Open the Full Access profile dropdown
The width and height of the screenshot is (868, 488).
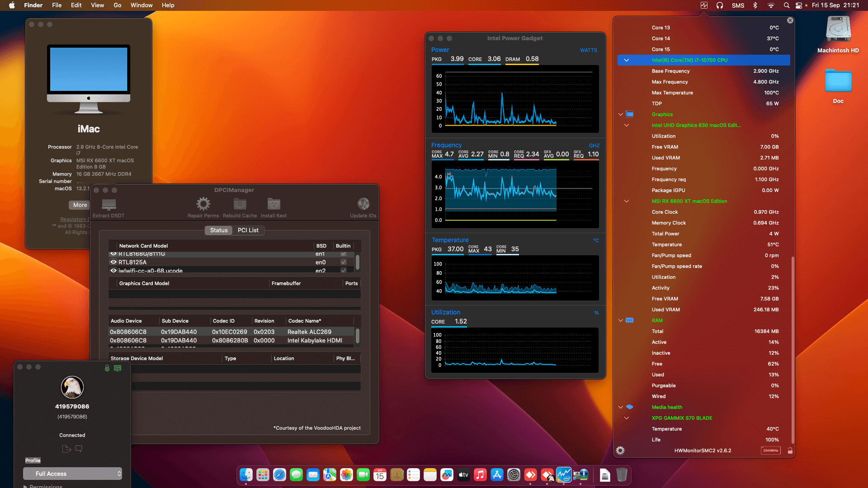(x=72, y=474)
